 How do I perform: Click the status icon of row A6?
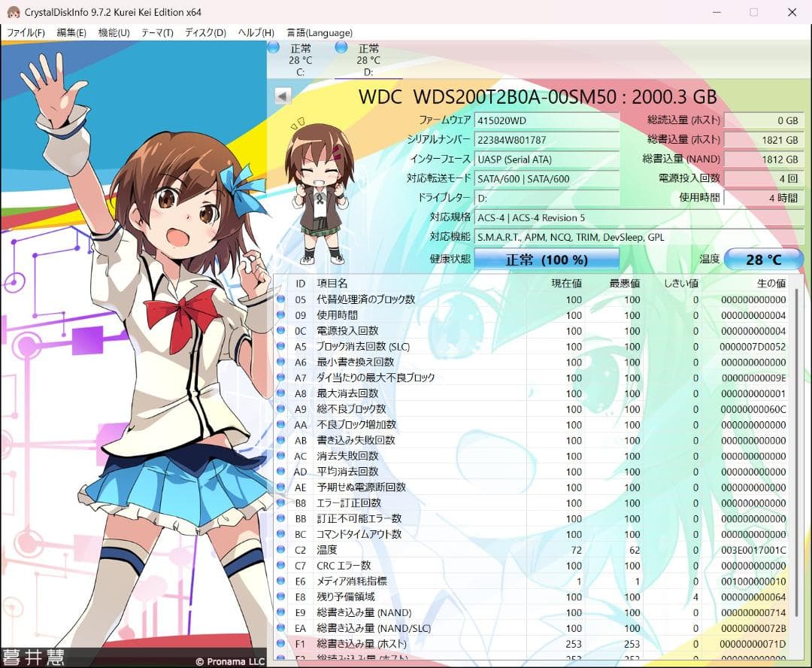tap(280, 362)
